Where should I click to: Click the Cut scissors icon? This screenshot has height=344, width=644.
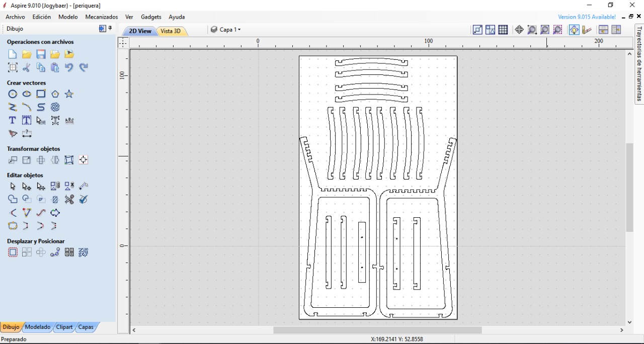27,67
